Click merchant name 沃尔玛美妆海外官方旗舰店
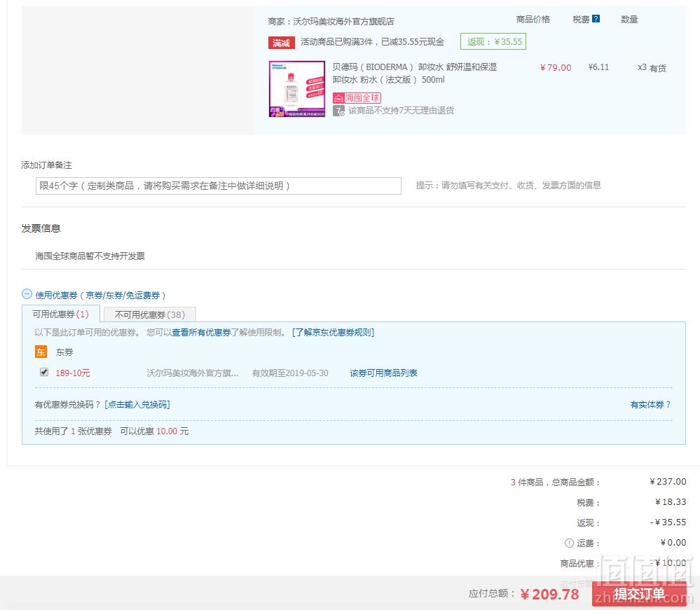Image resolution: width=700 pixels, height=610 pixels. [x=343, y=21]
